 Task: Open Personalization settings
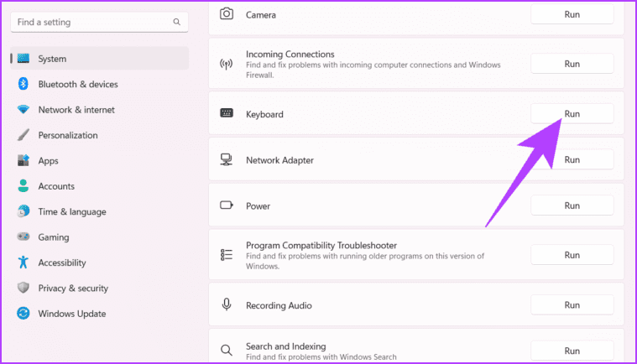tap(100, 135)
